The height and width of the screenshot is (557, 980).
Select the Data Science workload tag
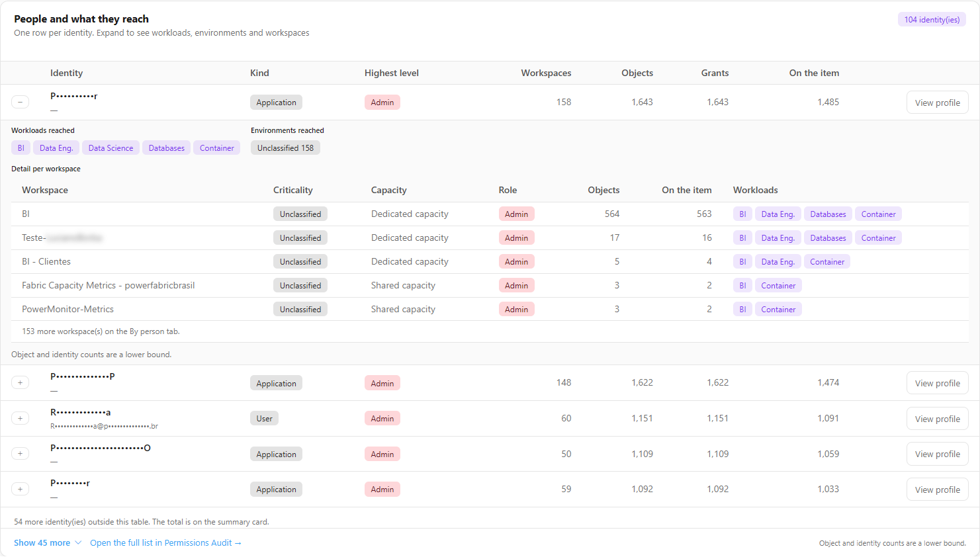(x=111, y=148)
